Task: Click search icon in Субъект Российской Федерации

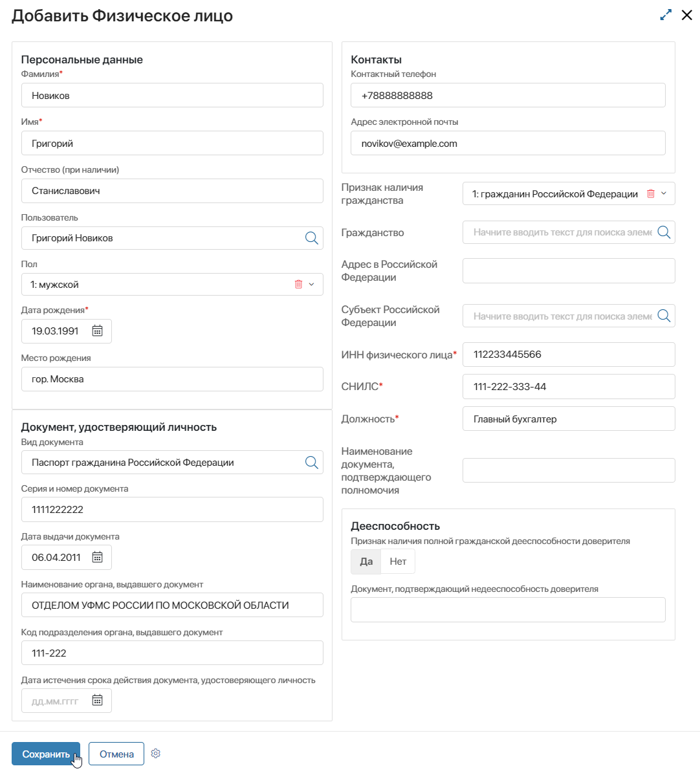Action: [x=664, y=316]
